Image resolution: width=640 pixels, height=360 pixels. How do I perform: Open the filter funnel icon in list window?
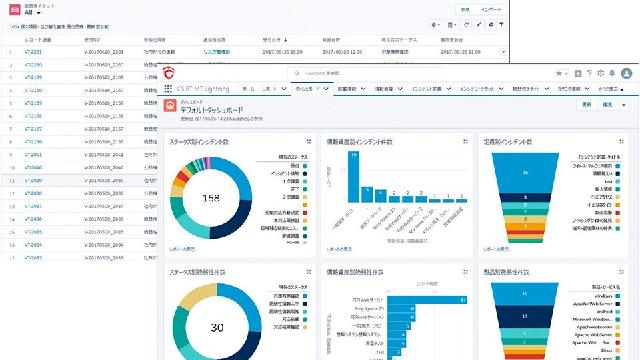click(x=501, y=25)
